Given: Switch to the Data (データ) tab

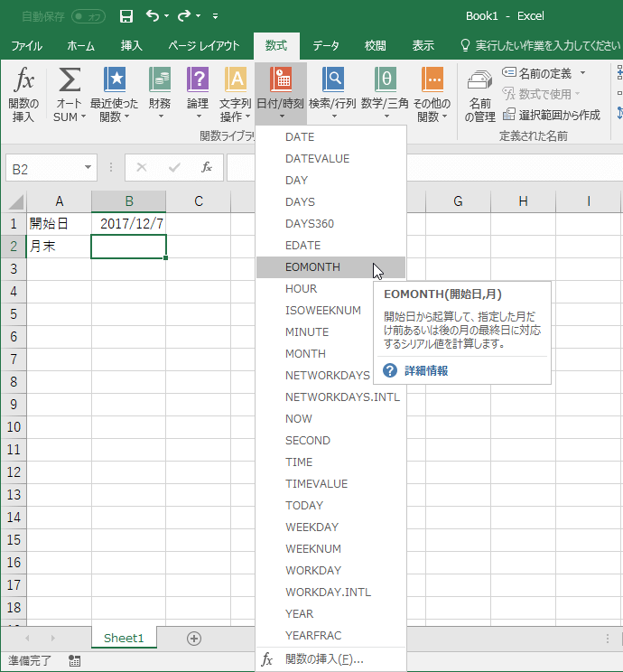Looking at the screenshot, I should click(326, 45).
